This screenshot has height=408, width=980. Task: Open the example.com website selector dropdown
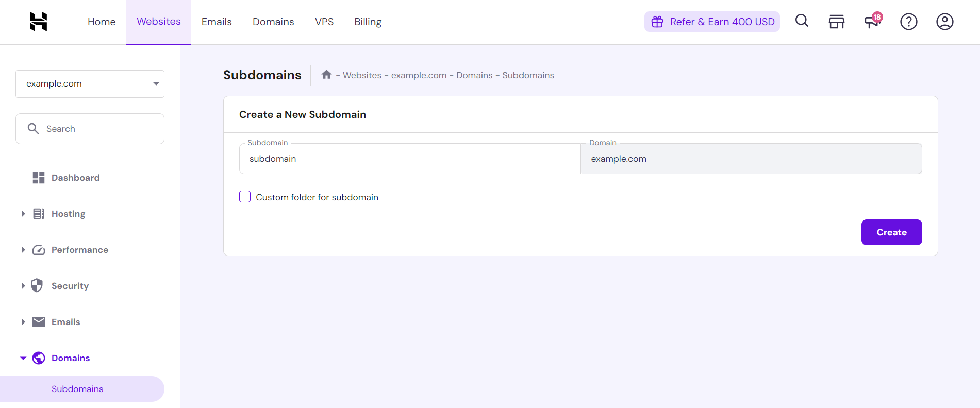pyautogui.click(x=90, y=84)
